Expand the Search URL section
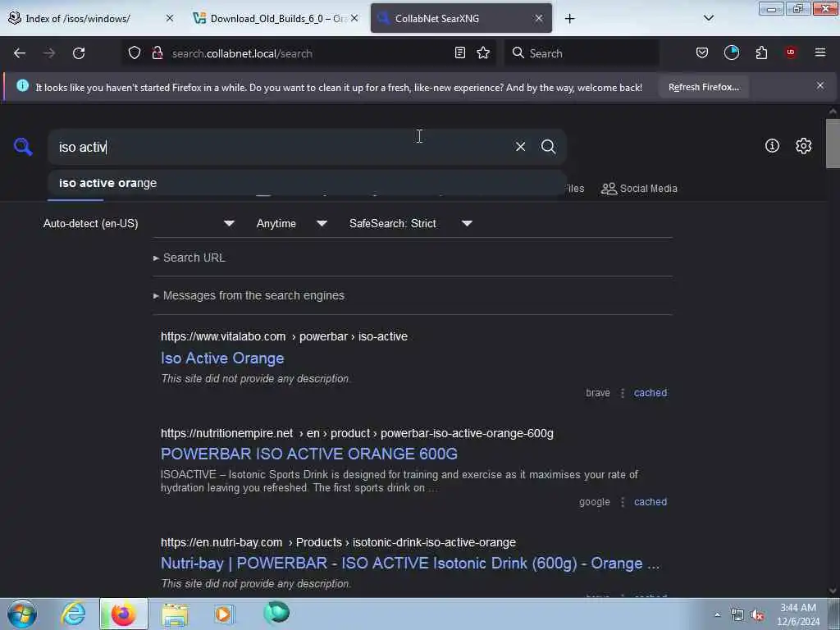 (189, 258)
